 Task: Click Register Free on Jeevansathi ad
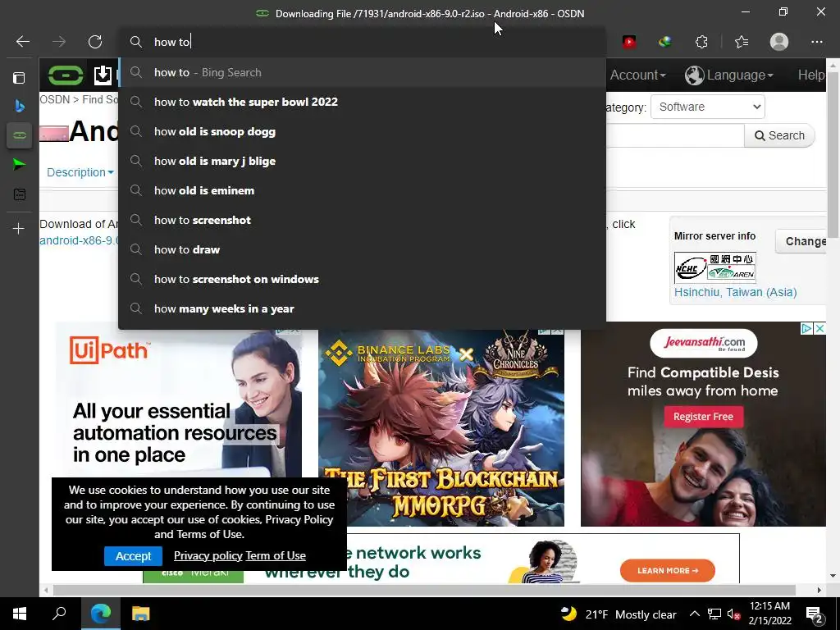click(703, 416)
